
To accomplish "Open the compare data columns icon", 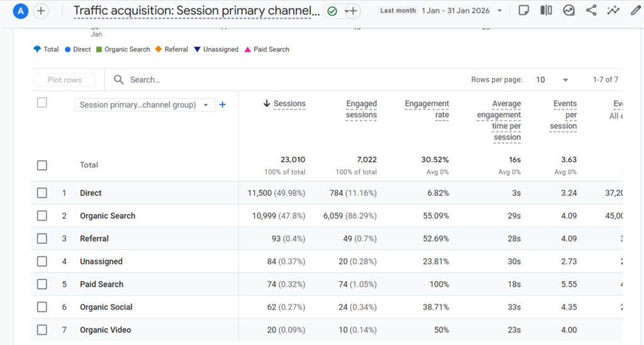I will point(546,11).
